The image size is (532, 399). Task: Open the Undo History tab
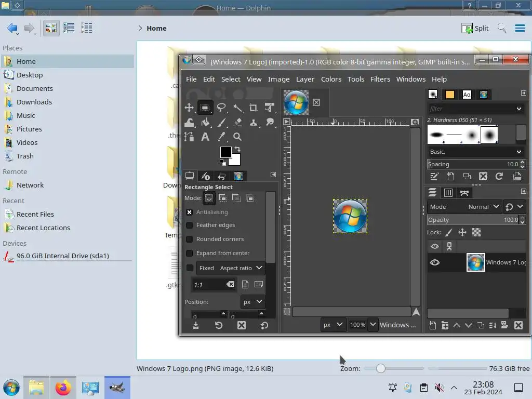[221, 176]
